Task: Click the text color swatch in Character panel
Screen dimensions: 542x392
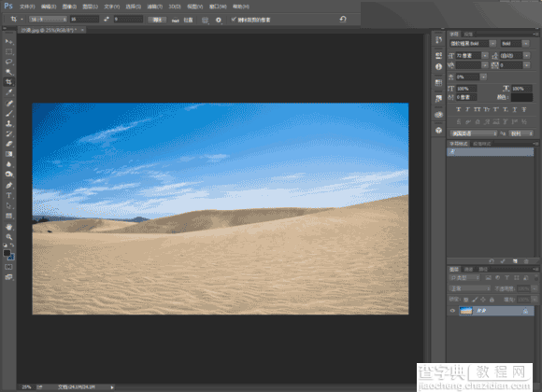Action: click(521, 97)
